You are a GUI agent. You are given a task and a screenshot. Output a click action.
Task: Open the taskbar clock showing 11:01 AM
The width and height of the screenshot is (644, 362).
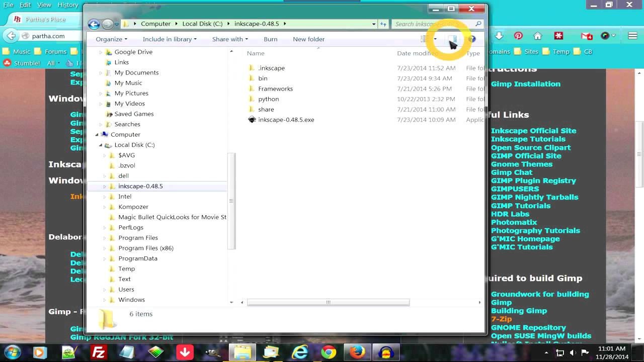pyautogui.click(x=612, y=352)
